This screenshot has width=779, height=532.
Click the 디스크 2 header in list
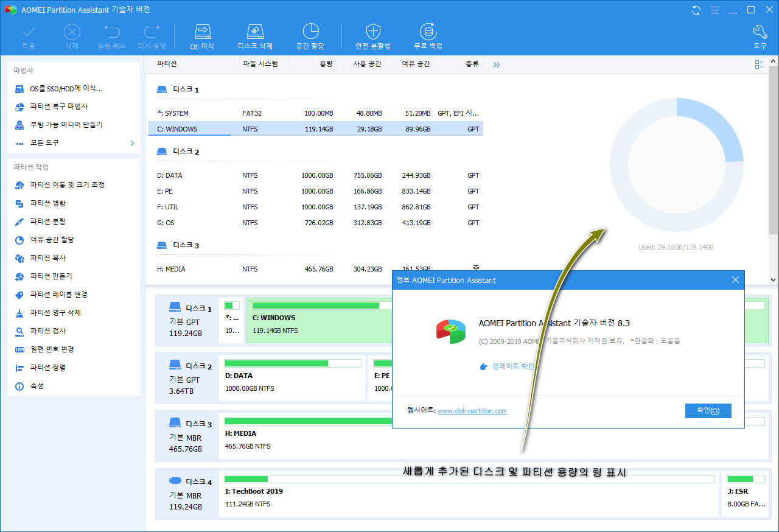[x=178, y=152]
